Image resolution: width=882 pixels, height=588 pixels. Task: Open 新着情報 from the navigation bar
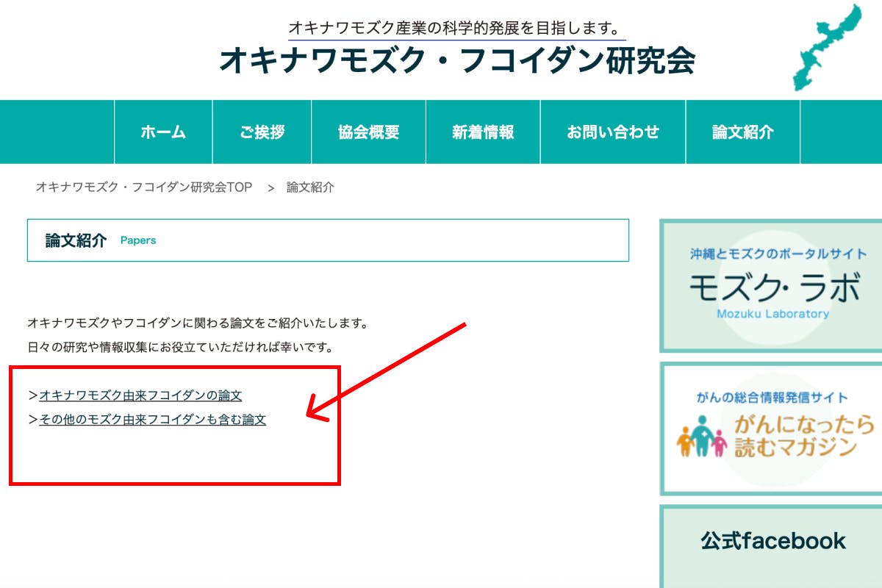click(483, 132)
